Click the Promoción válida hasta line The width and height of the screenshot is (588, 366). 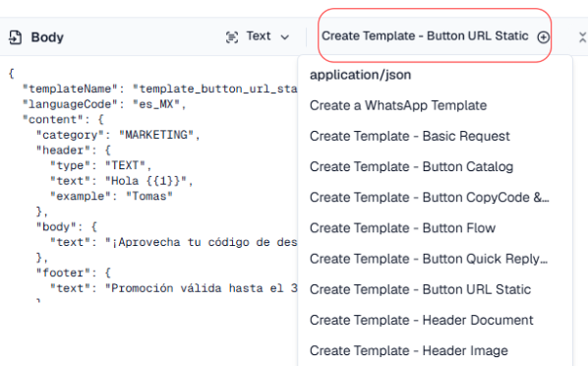(x=174, y=288)
